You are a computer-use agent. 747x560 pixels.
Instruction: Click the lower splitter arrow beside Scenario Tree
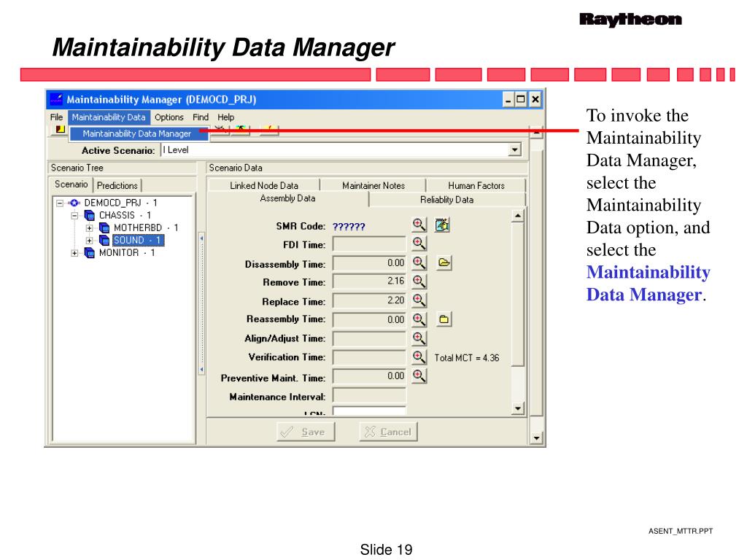[201, 369]
